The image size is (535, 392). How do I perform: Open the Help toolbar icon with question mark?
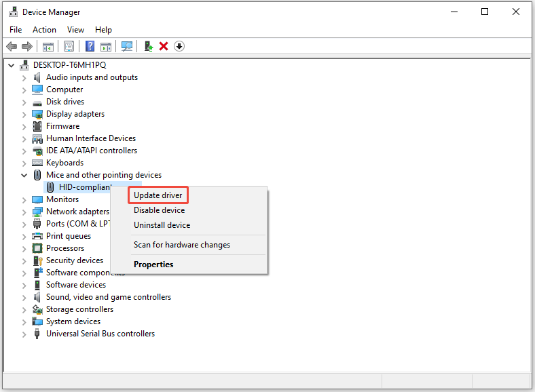tap(90, 46)
